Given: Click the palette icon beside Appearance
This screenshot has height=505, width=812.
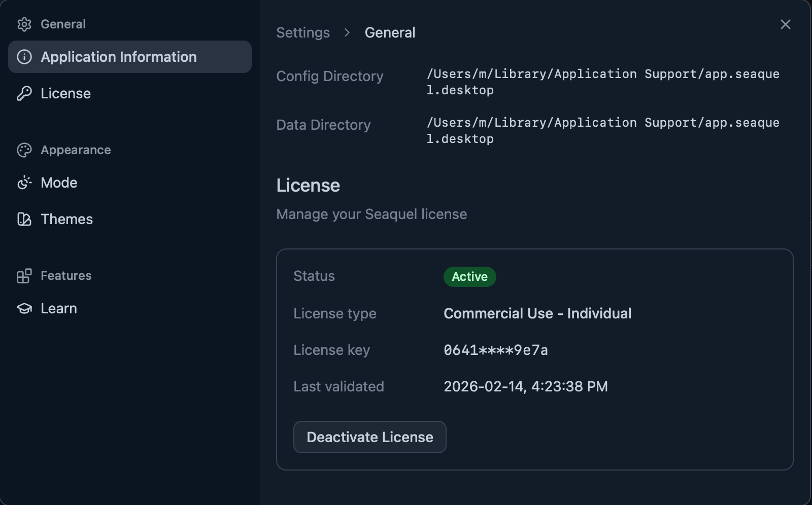Looking at the screenshot, I should 24,150.
